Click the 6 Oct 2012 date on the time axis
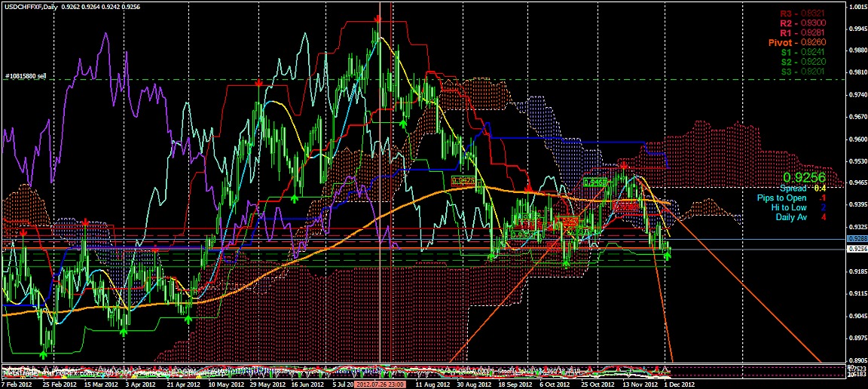Image resolution: width=868 pixels, height=389 pixels. (x=554, y=384)
